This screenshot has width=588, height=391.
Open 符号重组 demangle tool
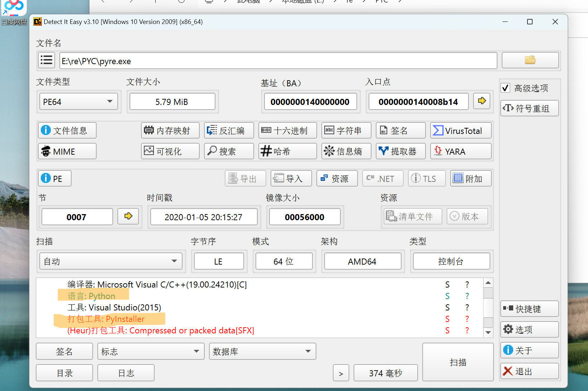pos(530,108)
